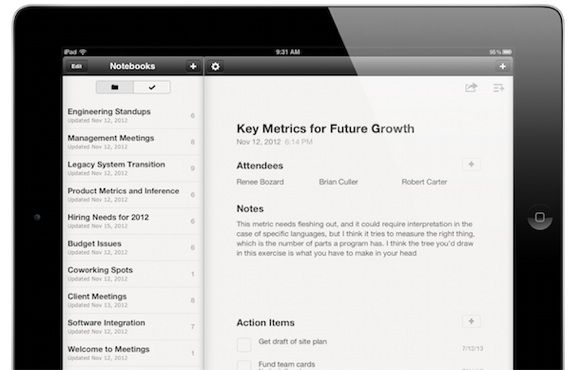Tap the Attendees section heading
The width and height of the screenshot is (580, 370).
coord(260,166)
